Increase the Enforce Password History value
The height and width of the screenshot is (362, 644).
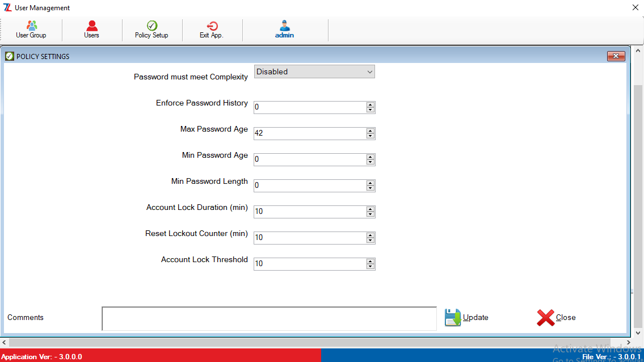371,105
